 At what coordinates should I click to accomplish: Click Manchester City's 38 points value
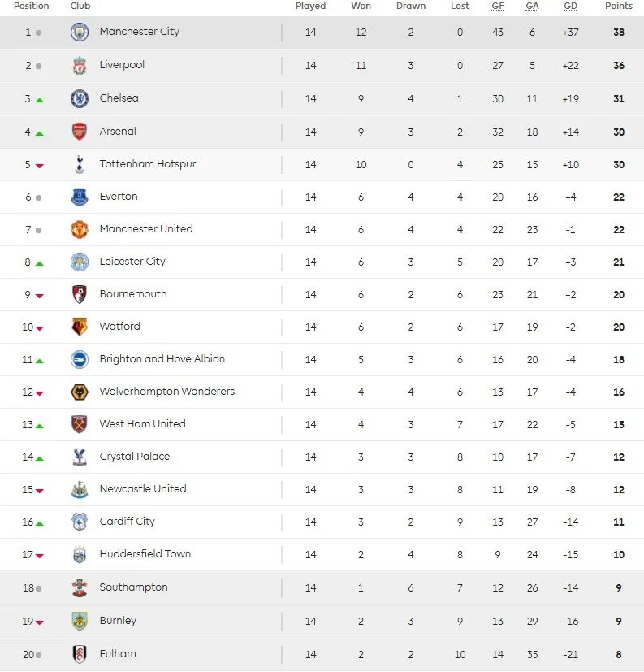tap(619, 33)
